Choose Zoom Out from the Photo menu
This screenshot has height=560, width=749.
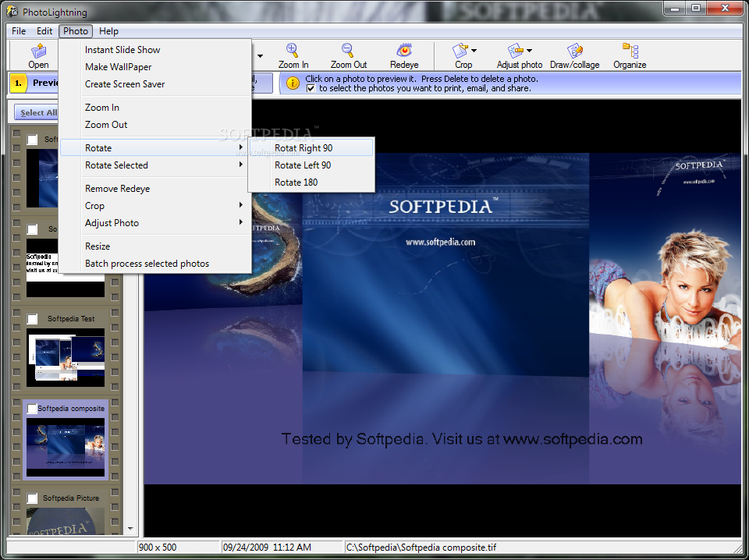(x=155, y=125)
